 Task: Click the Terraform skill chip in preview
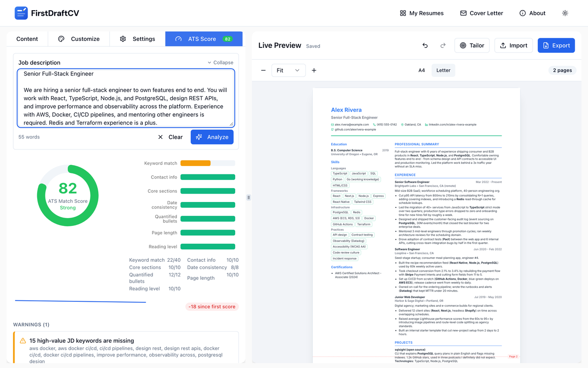(364, 224)
